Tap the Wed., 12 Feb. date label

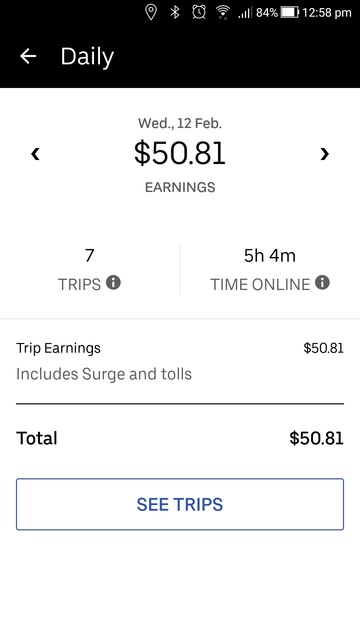coord(180,123)
